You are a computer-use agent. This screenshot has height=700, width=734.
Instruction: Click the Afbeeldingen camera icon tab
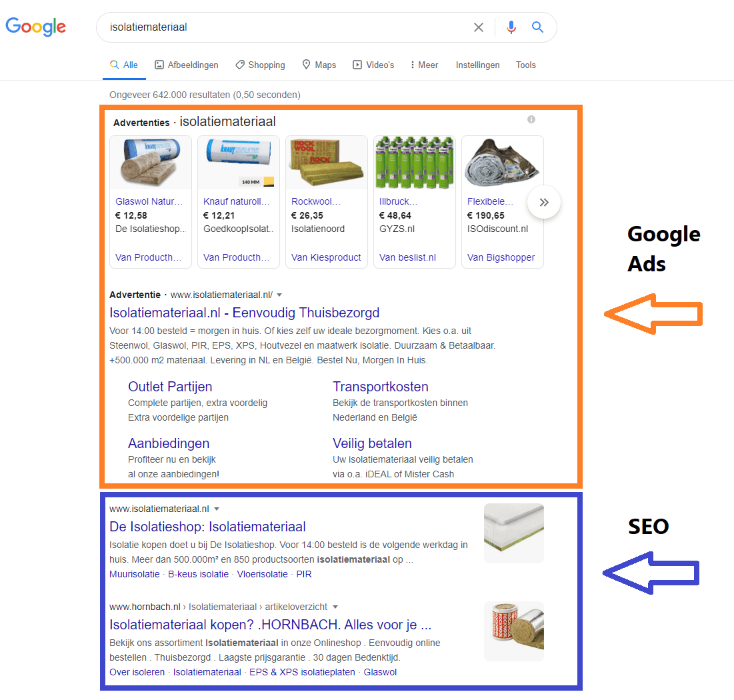tap(160, 65)
